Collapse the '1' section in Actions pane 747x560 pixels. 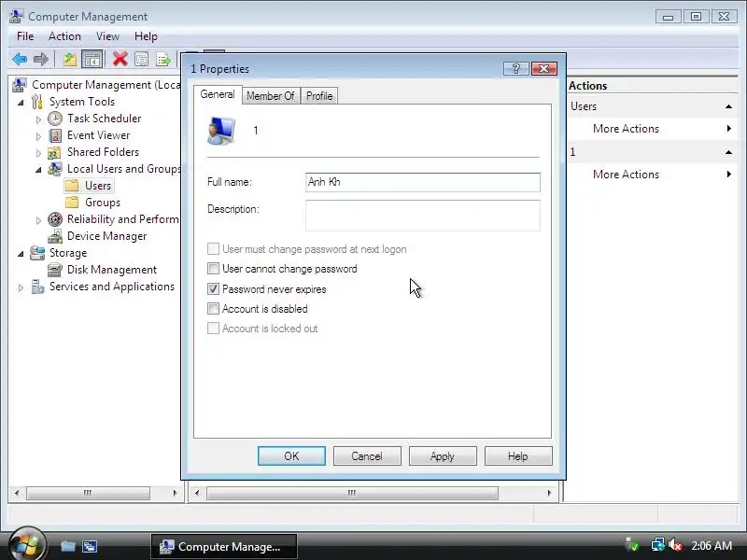(x=728, y=152)
